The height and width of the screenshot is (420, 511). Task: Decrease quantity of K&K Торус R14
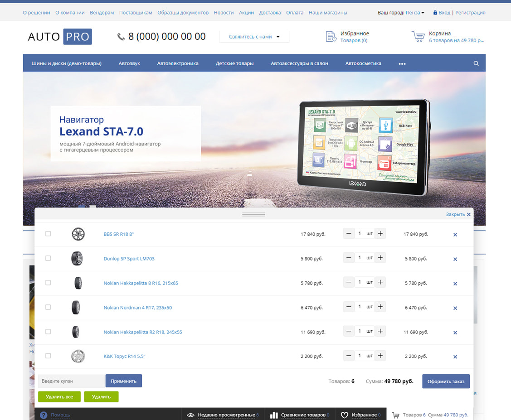(348, 356)
